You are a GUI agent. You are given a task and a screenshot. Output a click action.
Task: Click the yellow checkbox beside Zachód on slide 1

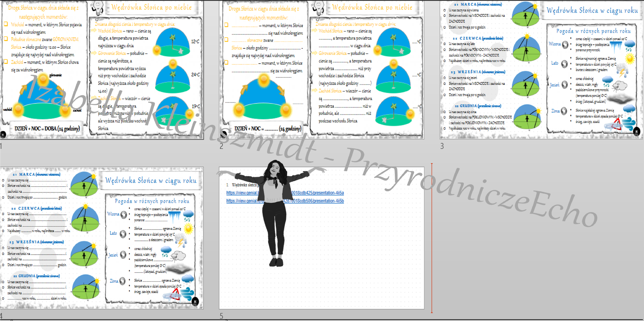pos(6,62)
